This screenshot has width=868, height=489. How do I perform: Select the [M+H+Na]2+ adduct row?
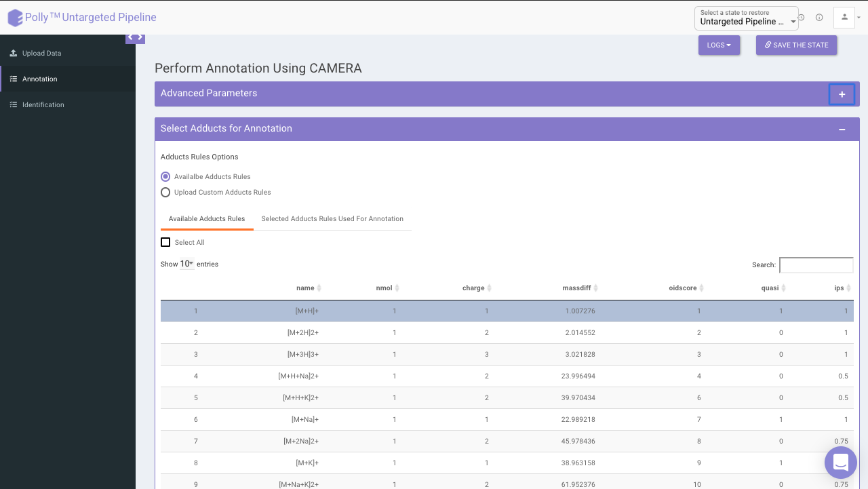pyautogui.click(x=507, y=376)
